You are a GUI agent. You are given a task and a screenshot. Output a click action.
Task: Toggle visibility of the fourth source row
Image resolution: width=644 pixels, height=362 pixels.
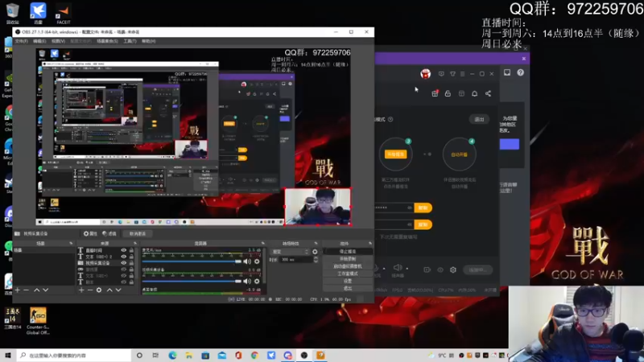[124, 269]
